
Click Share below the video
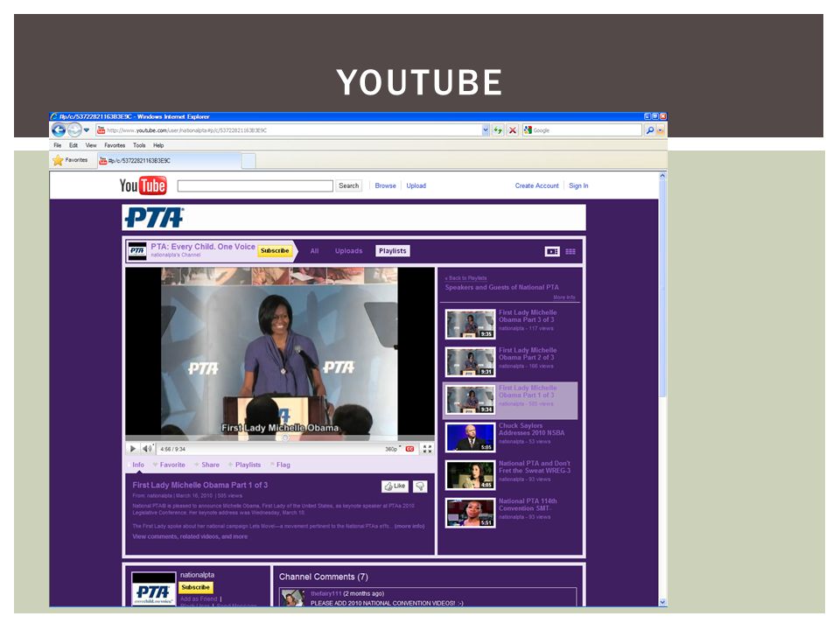(x=207, y=465)
